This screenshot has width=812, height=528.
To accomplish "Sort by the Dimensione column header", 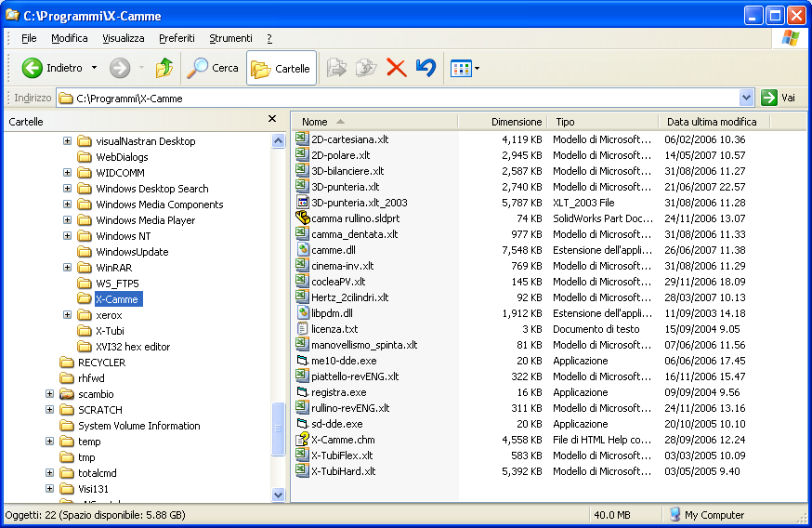I will point(502,122).
